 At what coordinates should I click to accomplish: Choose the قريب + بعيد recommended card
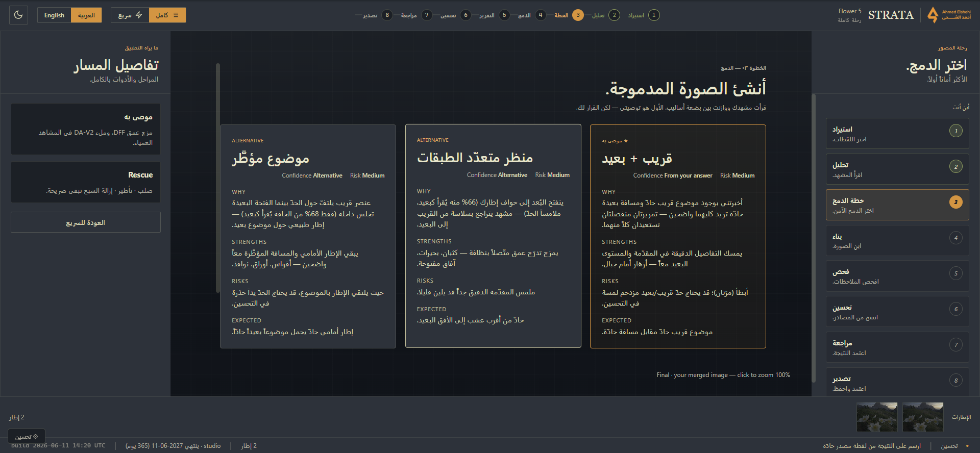[678, 236]
